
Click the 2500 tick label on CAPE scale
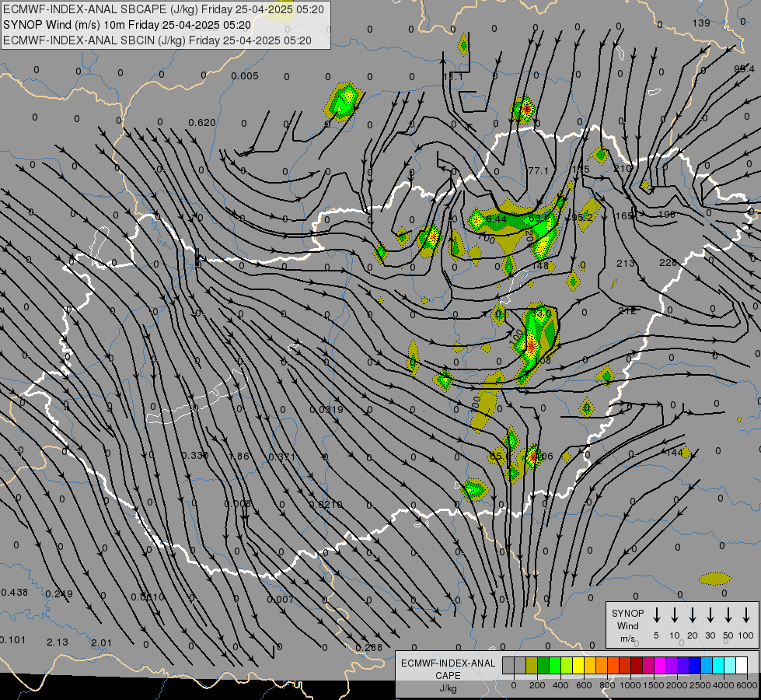tap(700, 685)
